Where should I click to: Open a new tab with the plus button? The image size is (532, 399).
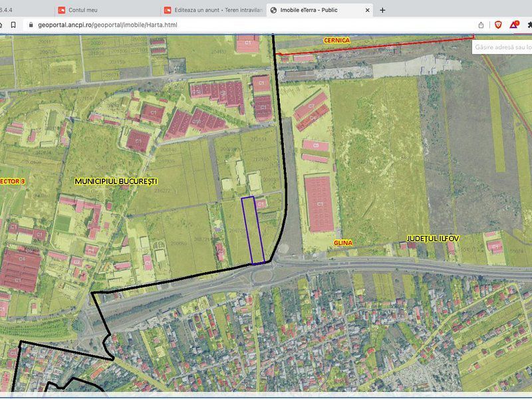point(381,9)
